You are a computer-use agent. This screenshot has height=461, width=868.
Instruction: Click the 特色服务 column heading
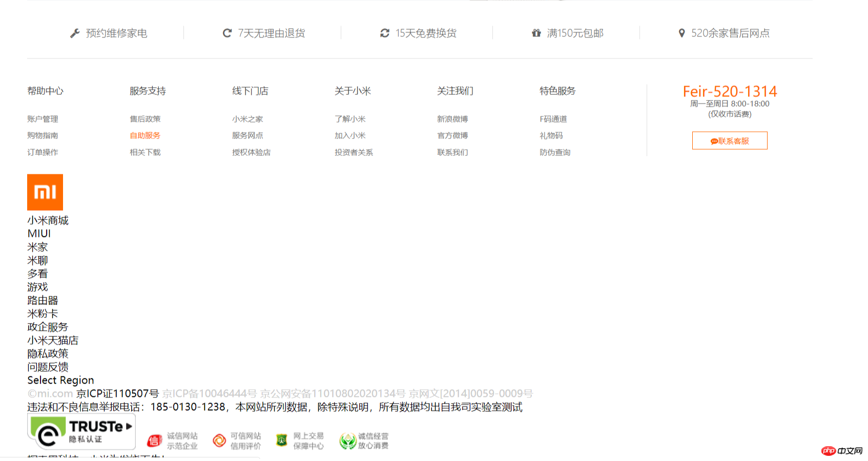(x=557, y=91)
